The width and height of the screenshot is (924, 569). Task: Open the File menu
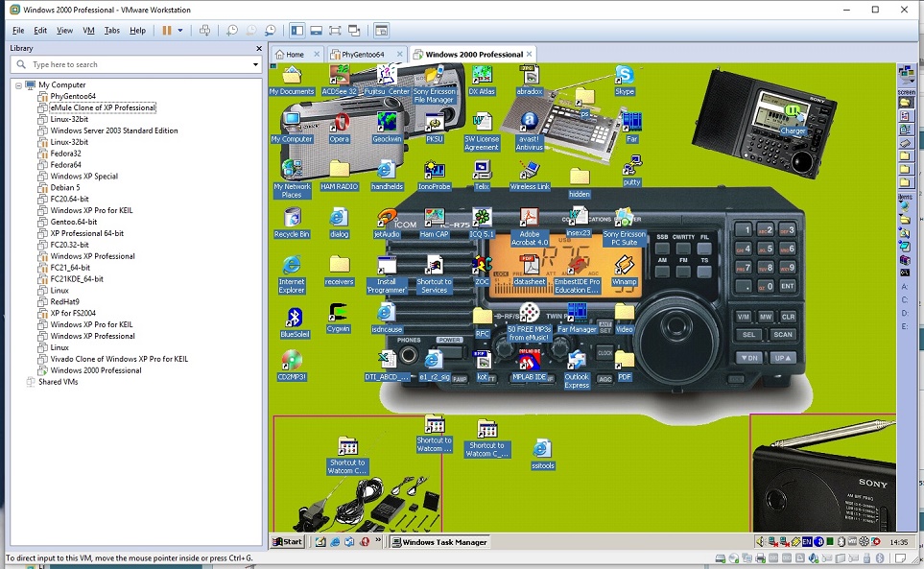[18, 30]
